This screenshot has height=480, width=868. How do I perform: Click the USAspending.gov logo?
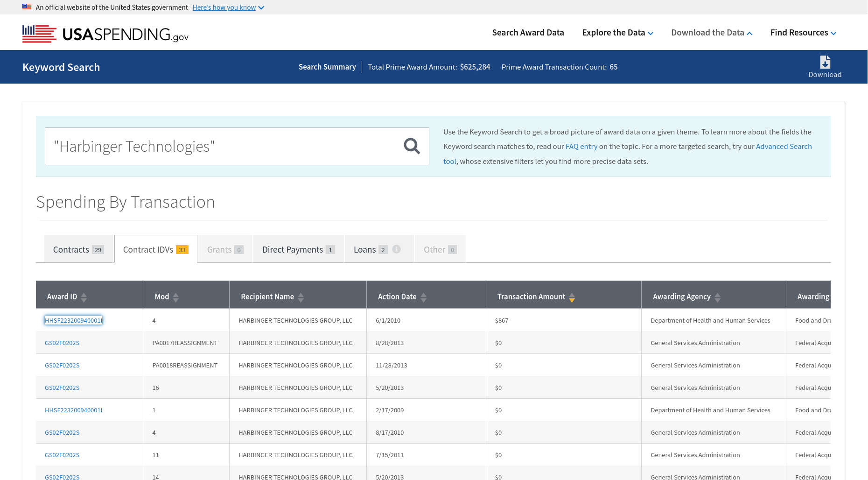(x=105, y=34)
